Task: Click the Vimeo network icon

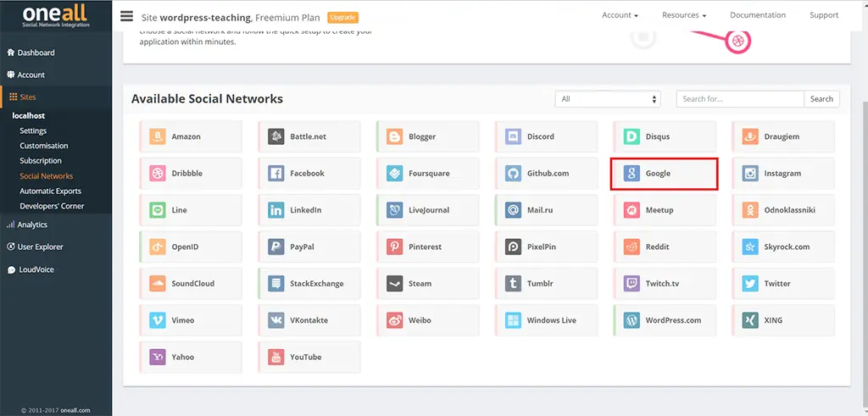Action: click(158, 320)
